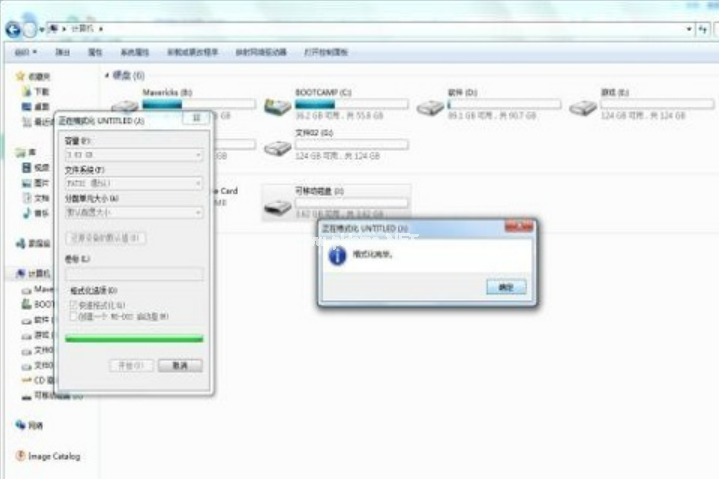The image size is (723, 498).
Task: Open the Organize menu in the toolbar
Action: pos(25,51)
